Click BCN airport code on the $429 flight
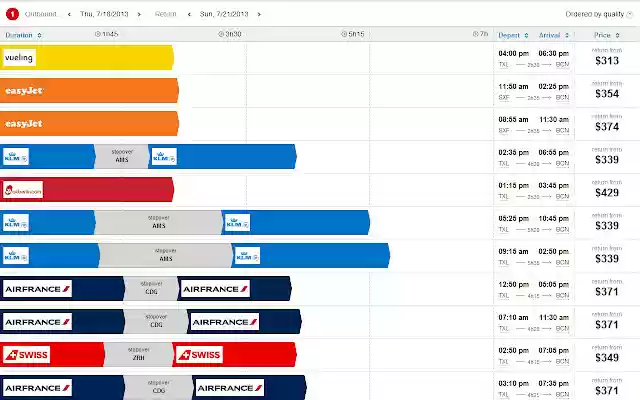Screen dimensions: 640x400 pyautogui.click(x=562, y=197)
